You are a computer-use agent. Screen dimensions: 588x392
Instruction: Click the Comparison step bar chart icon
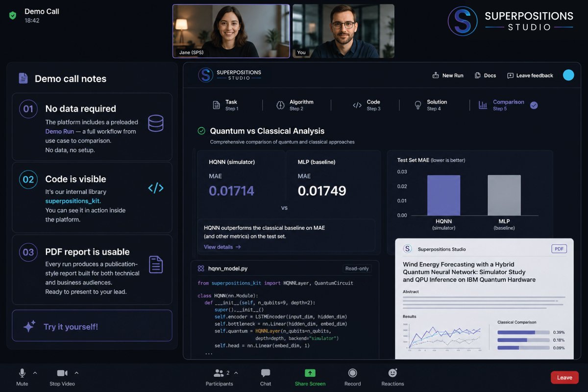click(483, 105)
